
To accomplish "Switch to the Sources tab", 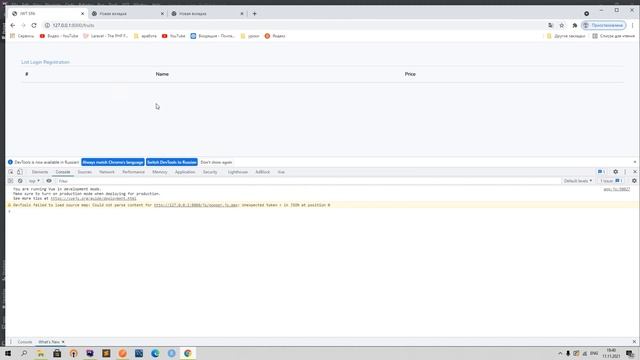I will coord(84,172).
